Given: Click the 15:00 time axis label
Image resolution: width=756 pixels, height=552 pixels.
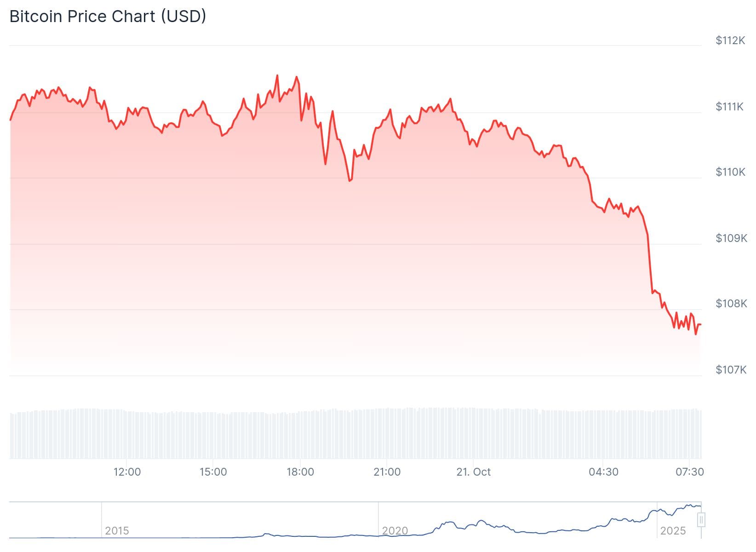Looking at the screenshot, I should point(213,472).
